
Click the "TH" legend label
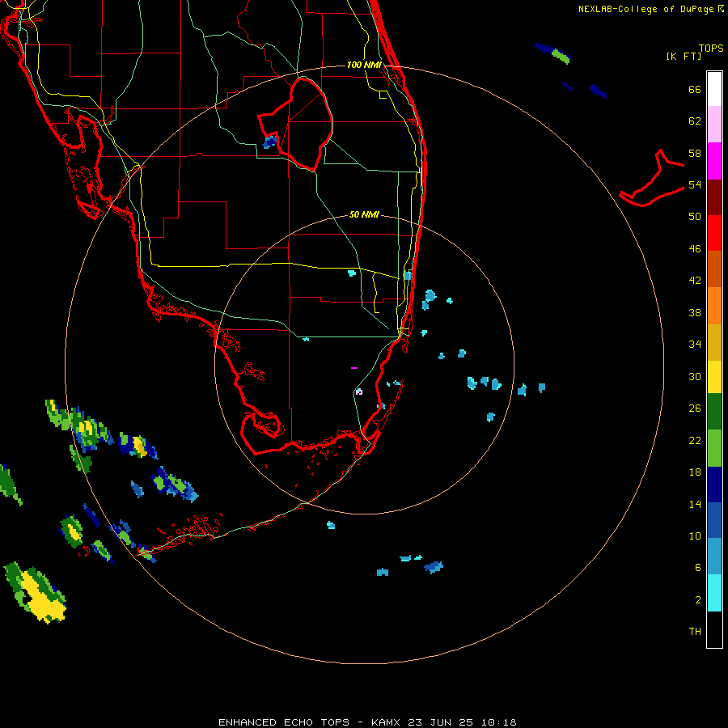tap(695, 632)
